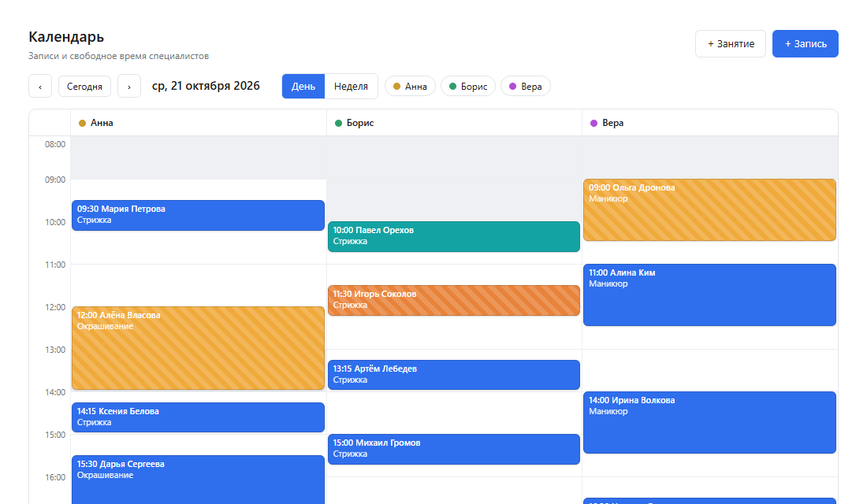Select the Борис column header
The image size is (867, 504).
point(455,123)
